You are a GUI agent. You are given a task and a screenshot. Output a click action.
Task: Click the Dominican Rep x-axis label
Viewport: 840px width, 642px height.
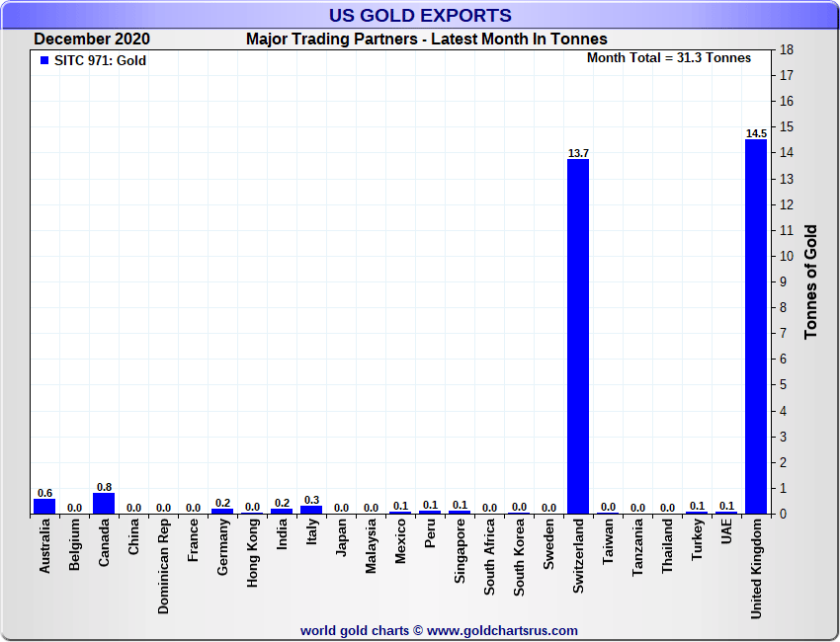(163, 566)
